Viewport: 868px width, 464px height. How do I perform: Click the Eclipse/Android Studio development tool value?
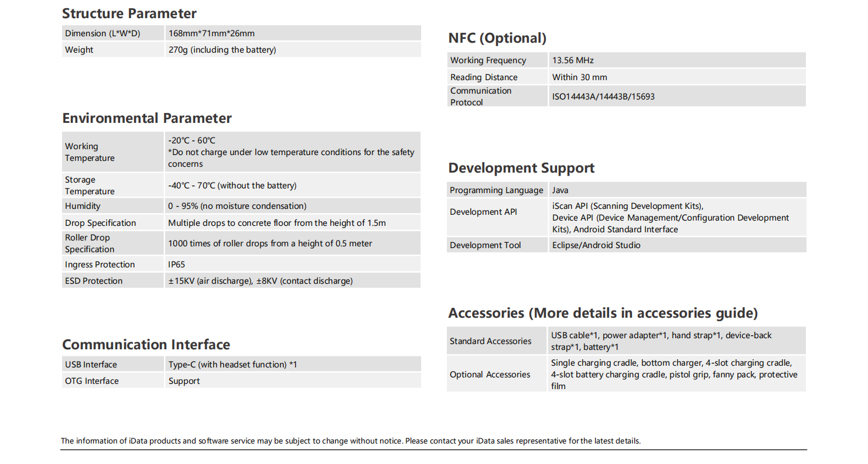(596, 245)
